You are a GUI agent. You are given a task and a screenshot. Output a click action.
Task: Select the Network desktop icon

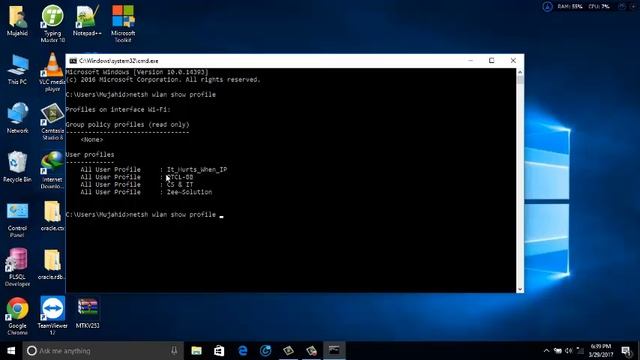point(17,118)
